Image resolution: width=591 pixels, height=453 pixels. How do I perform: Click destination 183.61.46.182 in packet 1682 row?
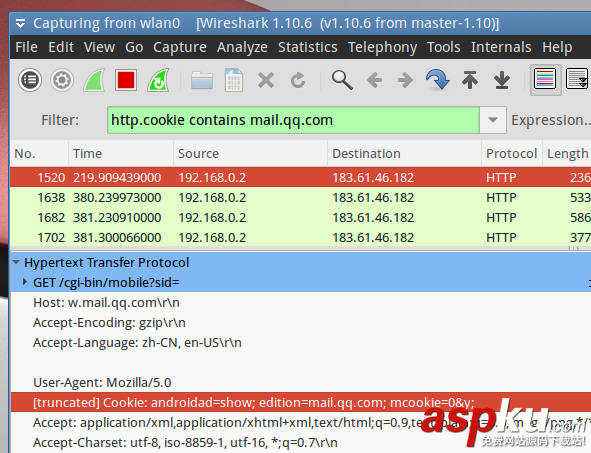[373, 217]
